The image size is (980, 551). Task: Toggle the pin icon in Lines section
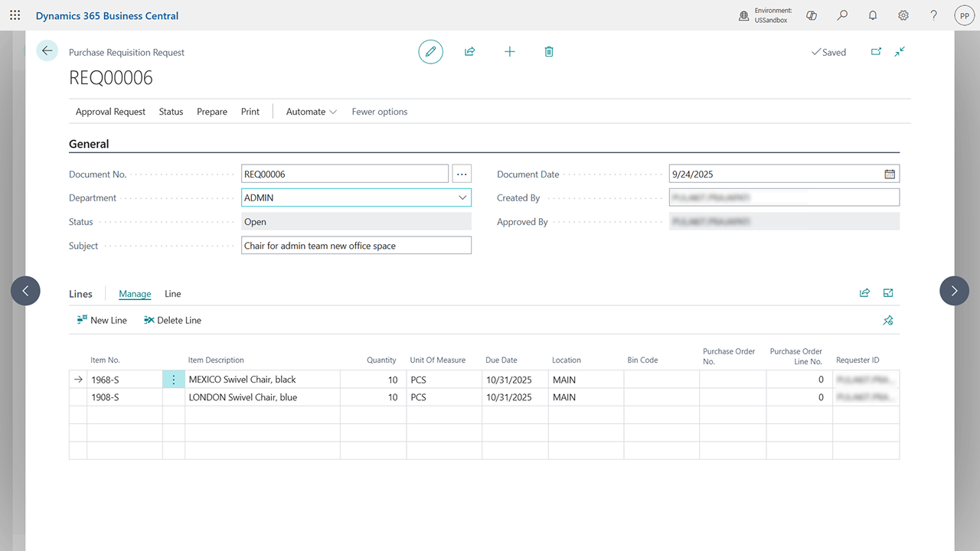tap(888, 321)
